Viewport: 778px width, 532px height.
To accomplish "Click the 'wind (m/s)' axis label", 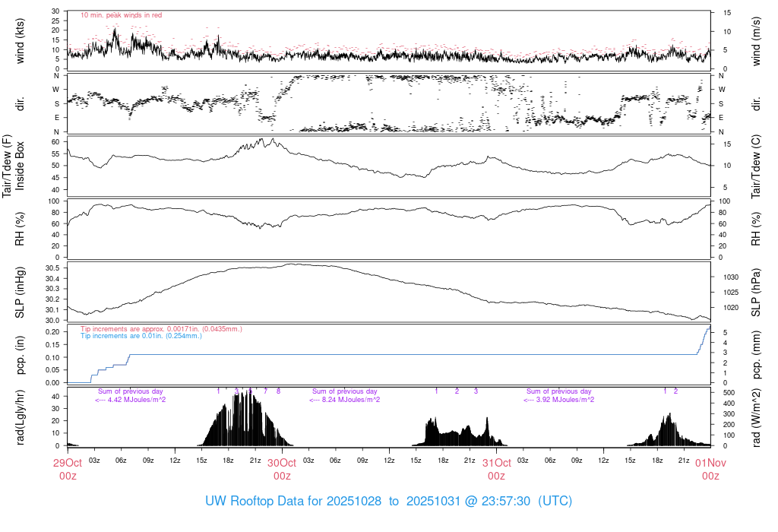I will coord(756,41).
